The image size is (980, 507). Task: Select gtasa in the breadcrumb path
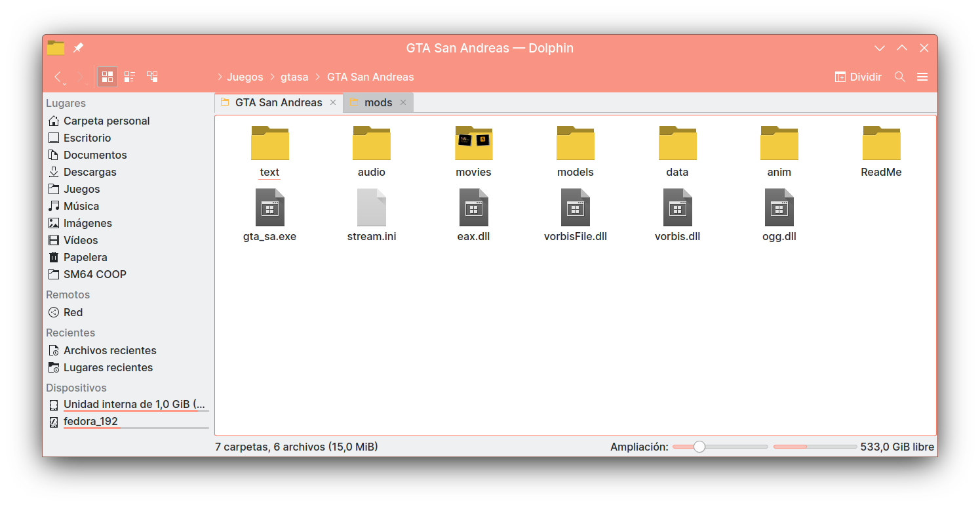(294, 77)
